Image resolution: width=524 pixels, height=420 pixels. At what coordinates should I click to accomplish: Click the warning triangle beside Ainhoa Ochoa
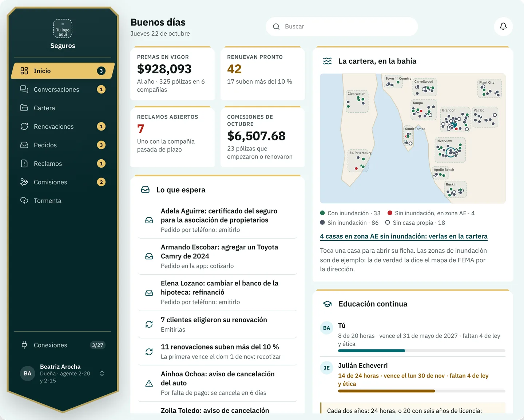click(x=149, y=384)
